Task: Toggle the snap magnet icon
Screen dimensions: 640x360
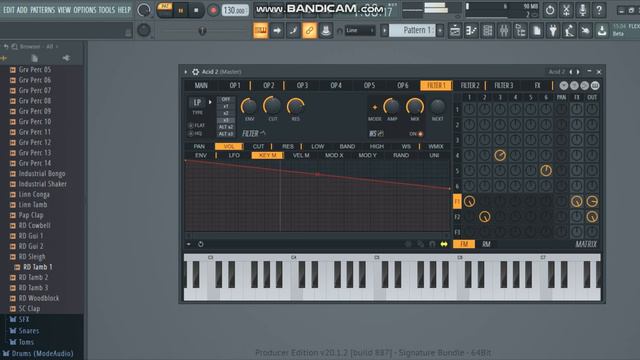Action: (340, 31)
